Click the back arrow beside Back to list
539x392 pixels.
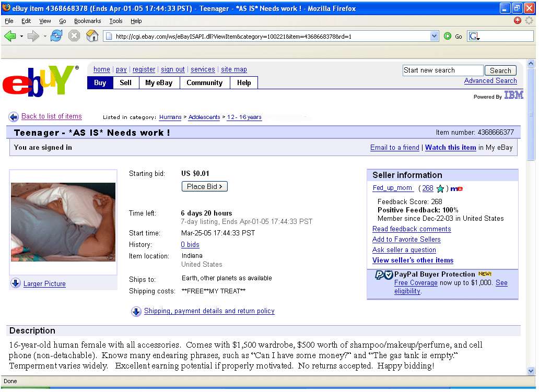click(x=14, y=117)
